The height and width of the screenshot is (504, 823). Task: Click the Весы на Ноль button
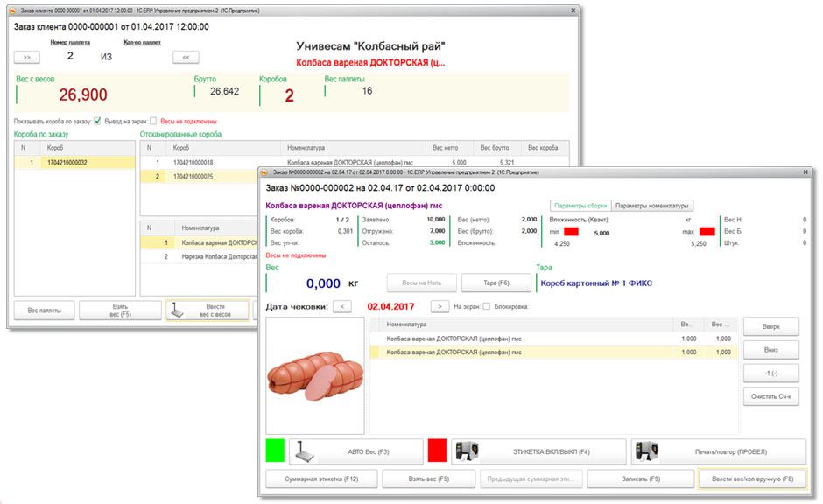pos(421,283)
